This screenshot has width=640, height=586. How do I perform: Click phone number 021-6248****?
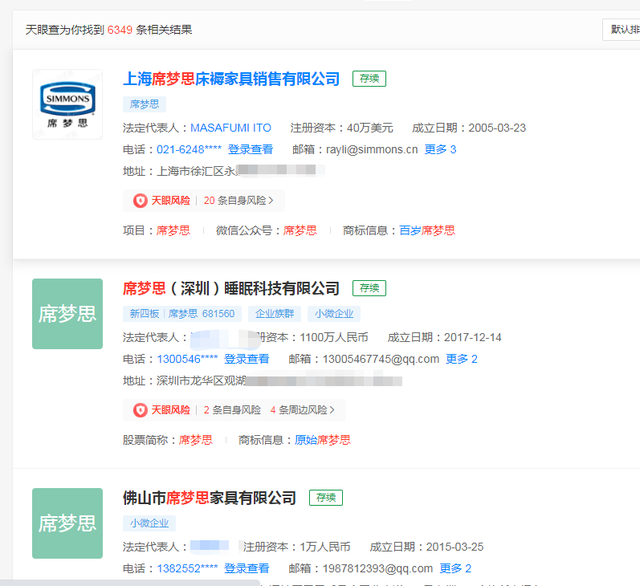(189, 150)
